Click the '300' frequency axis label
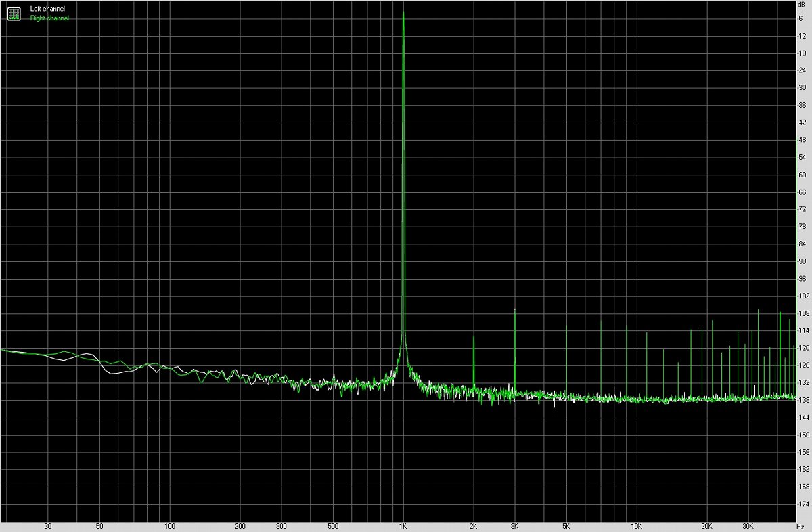Viewport: 812px width, 532px height. click(x=281, y=526)
